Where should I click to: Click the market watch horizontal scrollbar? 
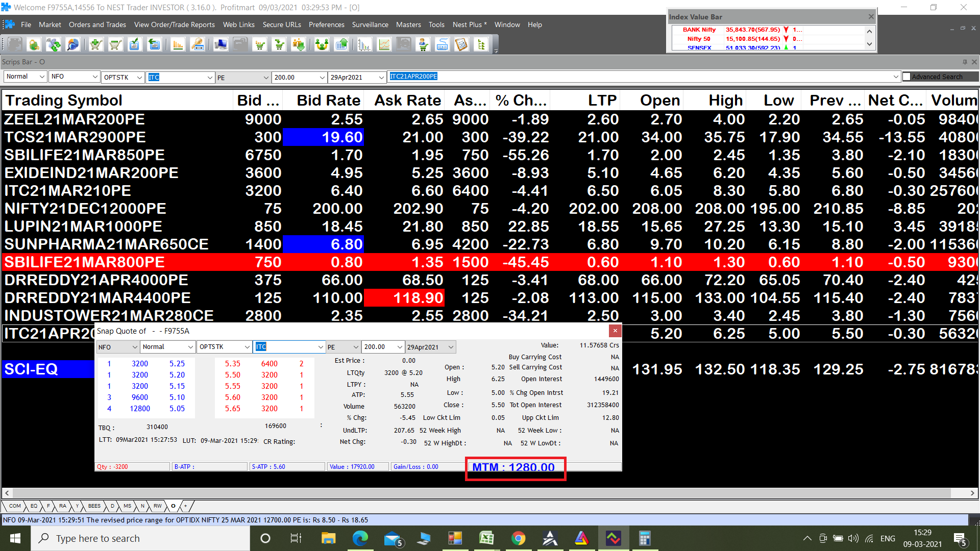coord(481,493)
